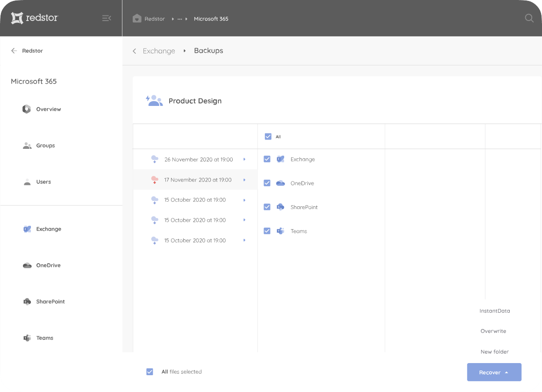Go to Exchange in the sidebar
The height and width of the screenshot is (392, 542).
(49, 229)
